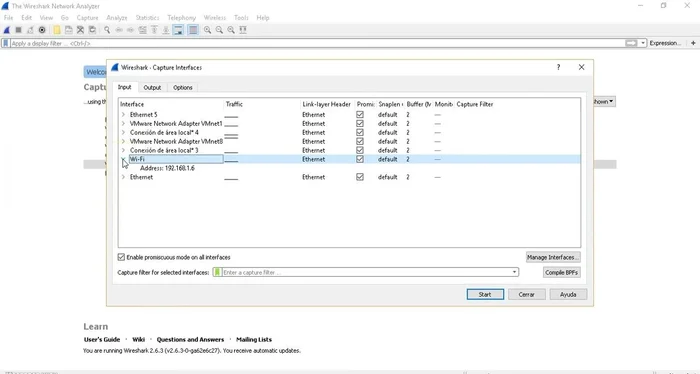Screen dimensions: 700x374
Task: Click the capture filter input field
Action: pyautogui.click(x=366, y=272)
